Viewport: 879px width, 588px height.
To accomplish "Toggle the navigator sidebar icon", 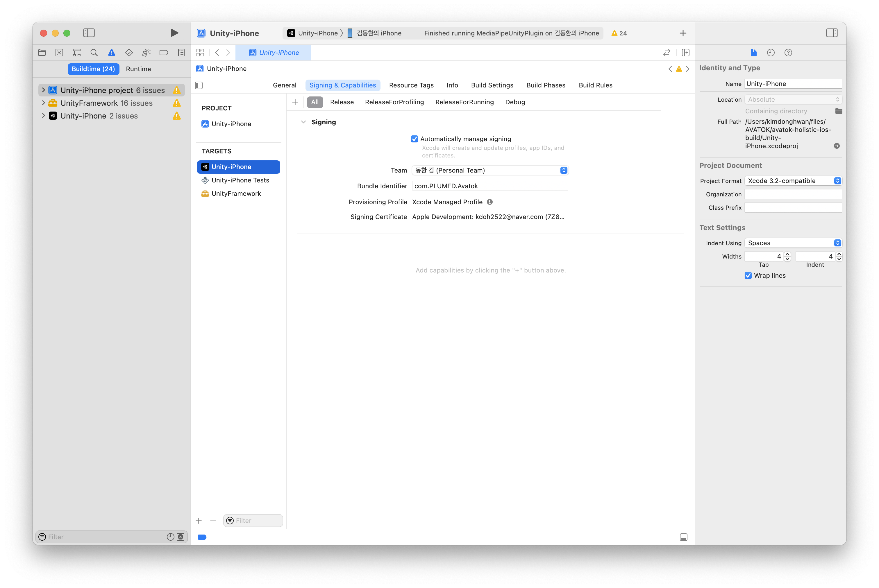I will pyautogui.click(x=89, y=33).
